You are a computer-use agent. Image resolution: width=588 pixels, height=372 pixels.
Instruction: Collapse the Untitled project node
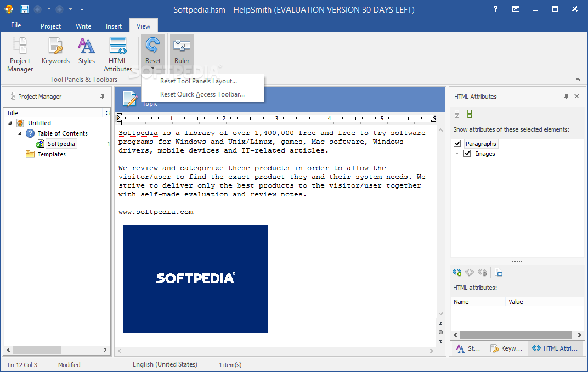[10, 122]
